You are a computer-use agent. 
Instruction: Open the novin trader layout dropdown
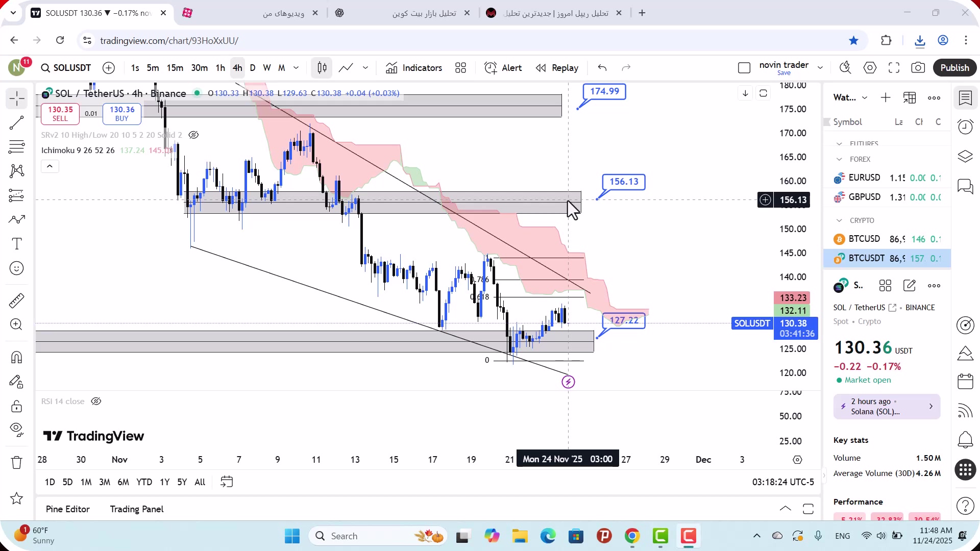[x=820, y=68]
